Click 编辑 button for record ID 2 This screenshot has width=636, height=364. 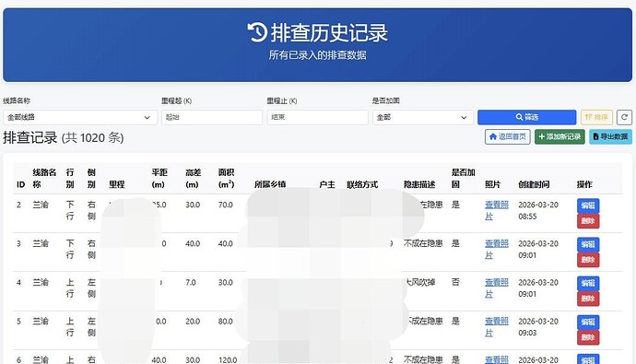coord(588,205)
